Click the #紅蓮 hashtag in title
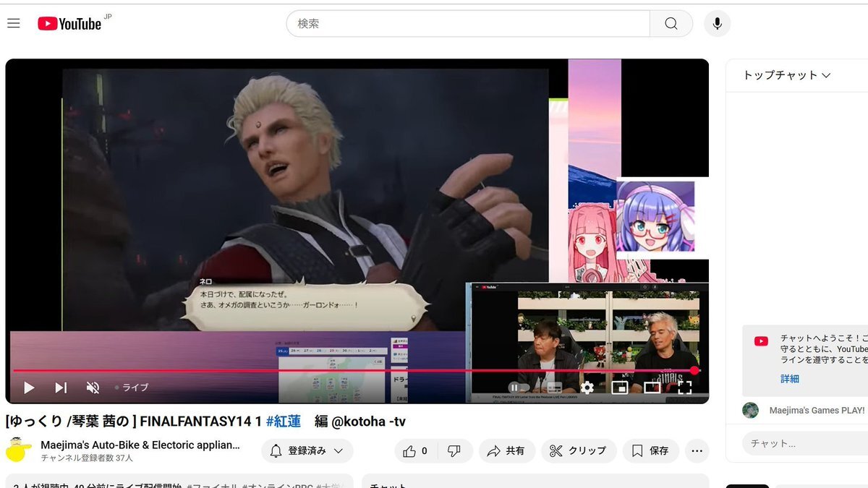 [284, 421]
